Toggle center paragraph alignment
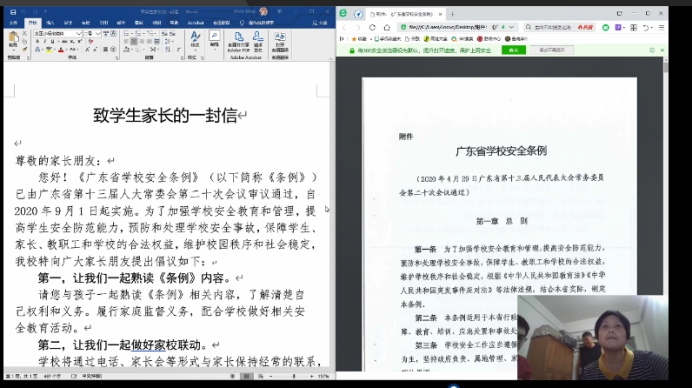Image resolution: width=692 pixels, height=388 pixels. tap(134, 41)
